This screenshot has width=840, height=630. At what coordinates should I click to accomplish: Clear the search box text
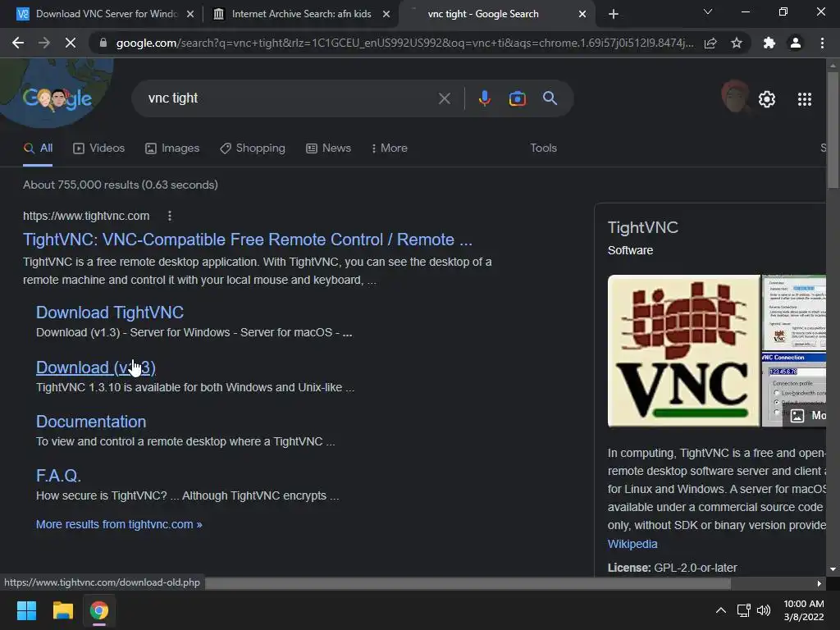[x=444, y=98]
